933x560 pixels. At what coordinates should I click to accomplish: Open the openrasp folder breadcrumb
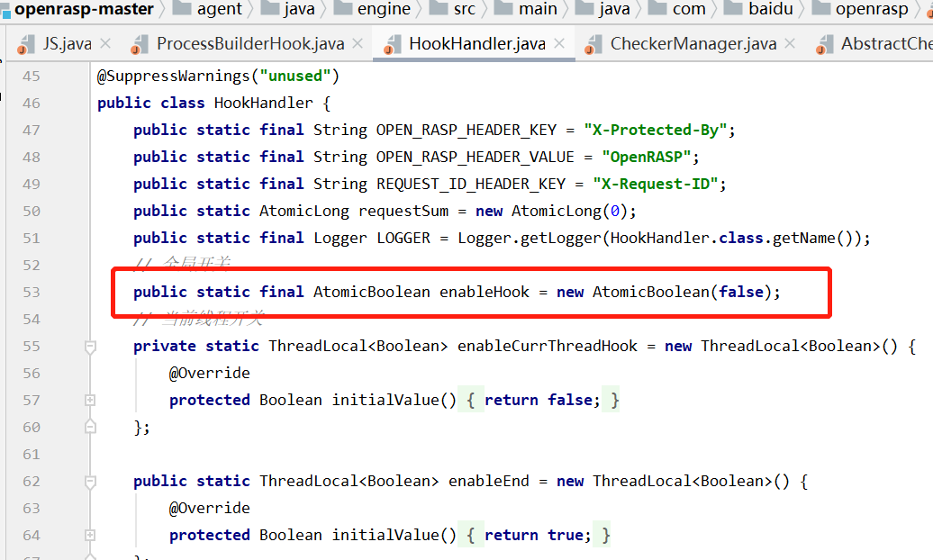click(x=872, y=9)
